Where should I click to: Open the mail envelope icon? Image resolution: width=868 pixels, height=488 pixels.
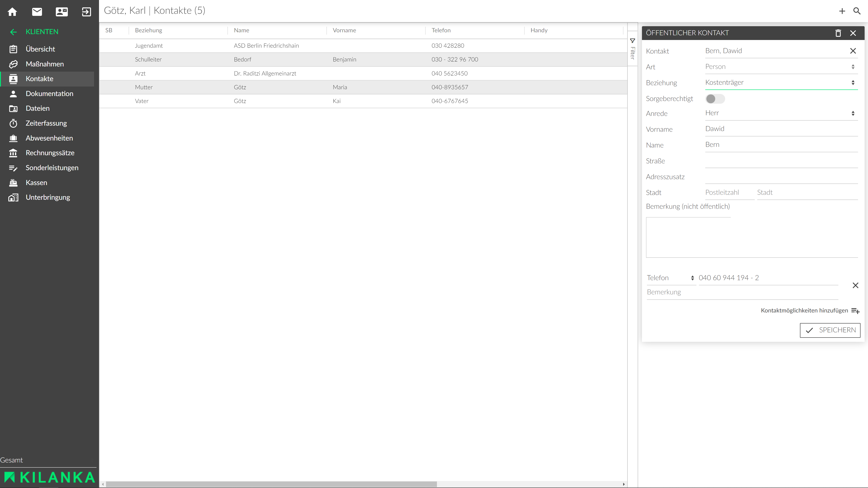37,12
